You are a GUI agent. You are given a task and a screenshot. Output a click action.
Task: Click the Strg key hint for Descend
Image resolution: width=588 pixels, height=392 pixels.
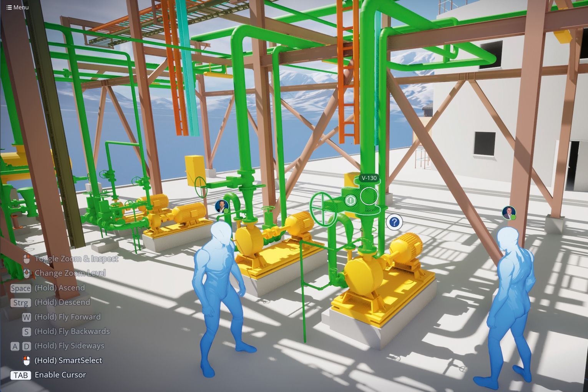tap(21, 303)
